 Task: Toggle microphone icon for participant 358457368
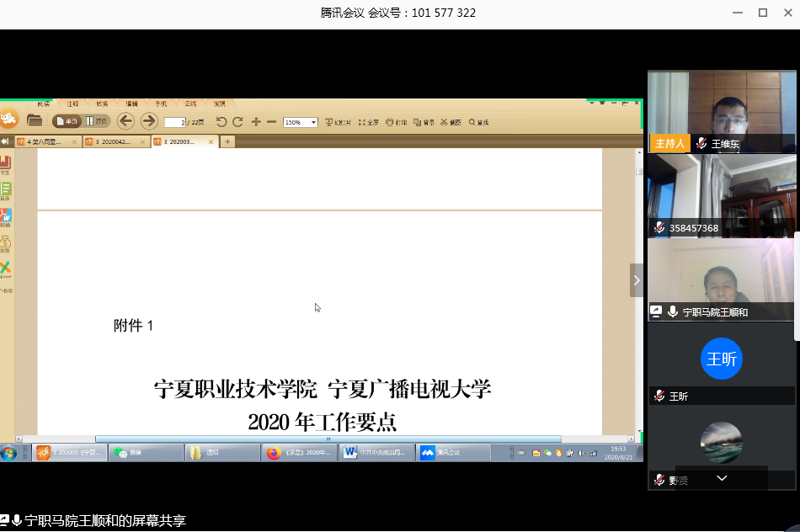(659, 227)
